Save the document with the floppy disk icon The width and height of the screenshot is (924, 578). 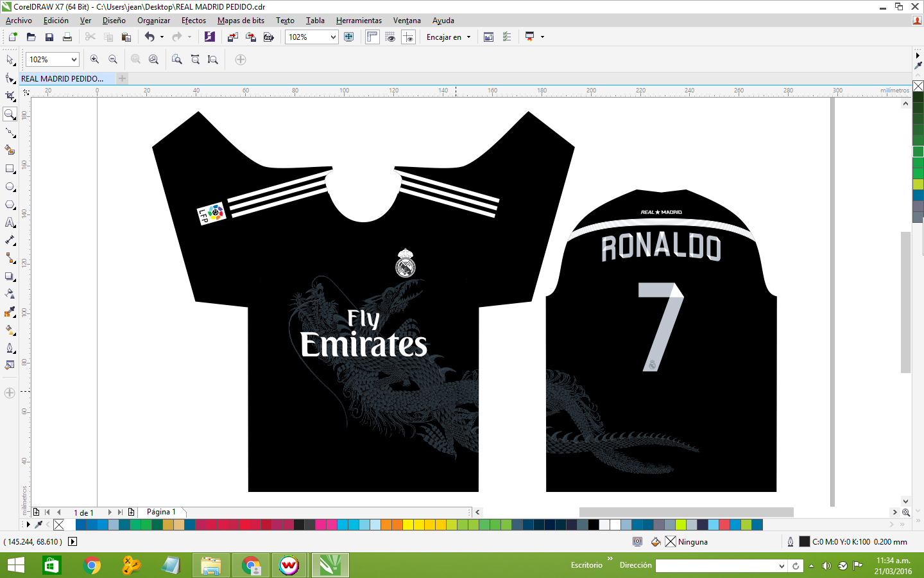(x=49, y=37)
